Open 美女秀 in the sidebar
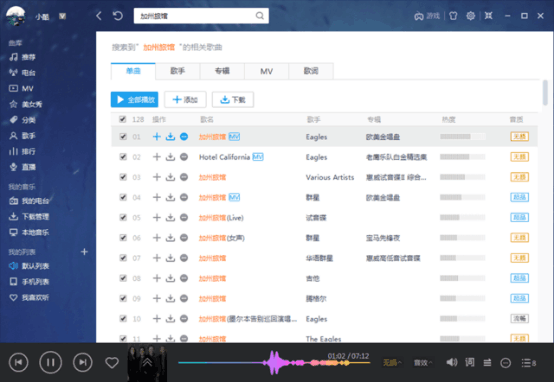554x383 pixels. click(26, 104)
